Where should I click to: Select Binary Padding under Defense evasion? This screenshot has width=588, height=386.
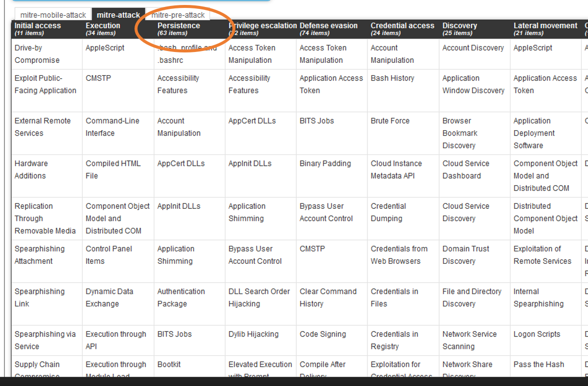click(x=325, y=163)
